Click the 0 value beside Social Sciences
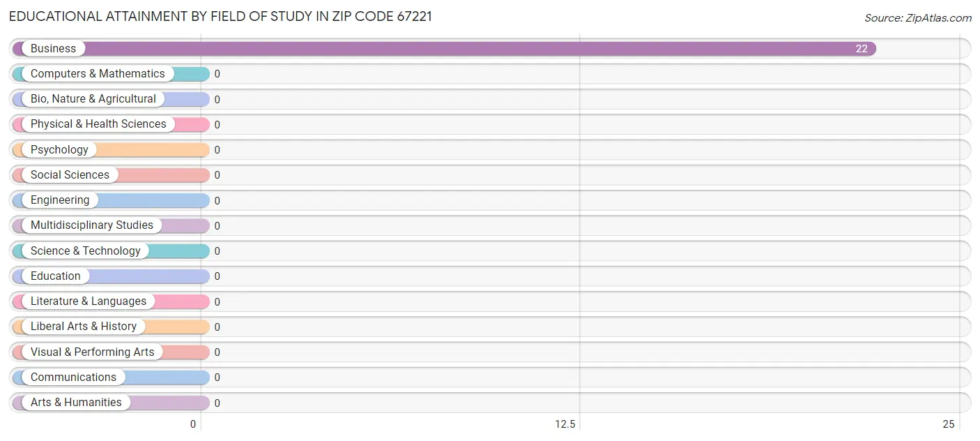 217,175
